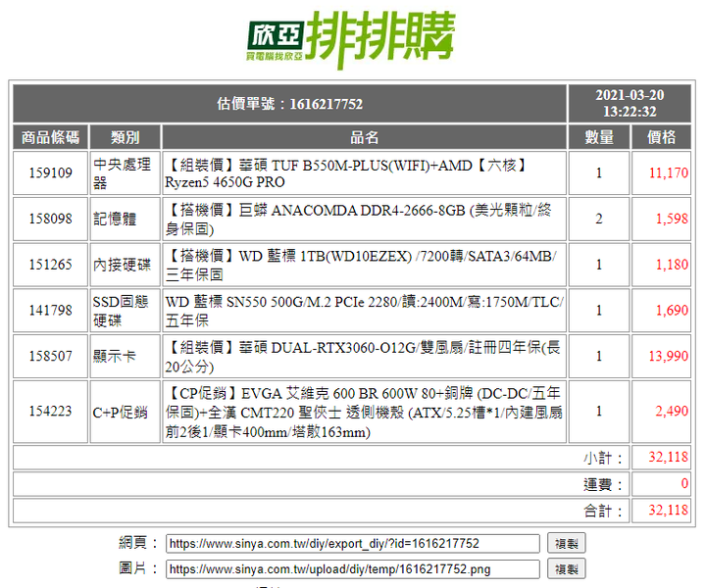Click the 運費 value 0
The image size is (706, 588).
point(684,483)
